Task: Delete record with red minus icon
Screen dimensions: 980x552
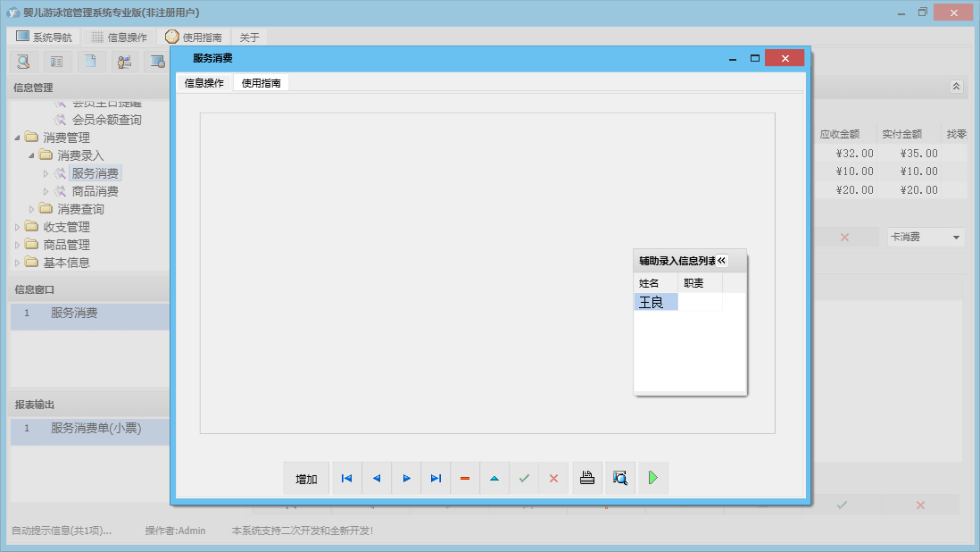Action: (465, 479)
